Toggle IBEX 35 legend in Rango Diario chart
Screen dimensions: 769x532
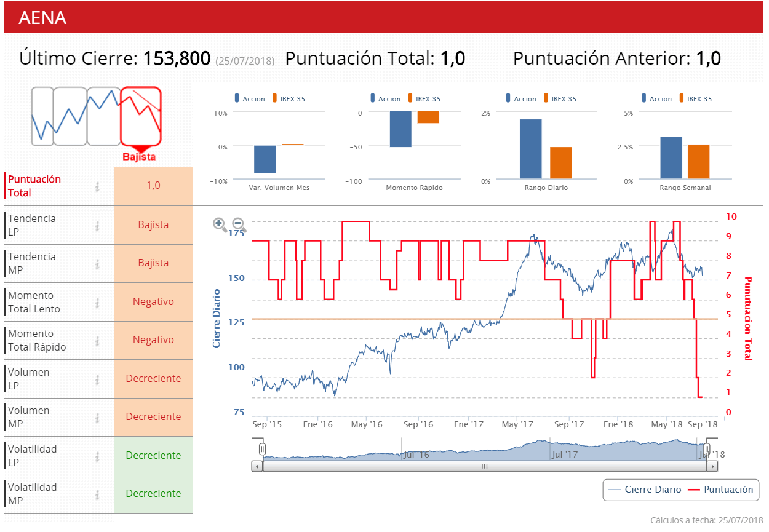560,98
